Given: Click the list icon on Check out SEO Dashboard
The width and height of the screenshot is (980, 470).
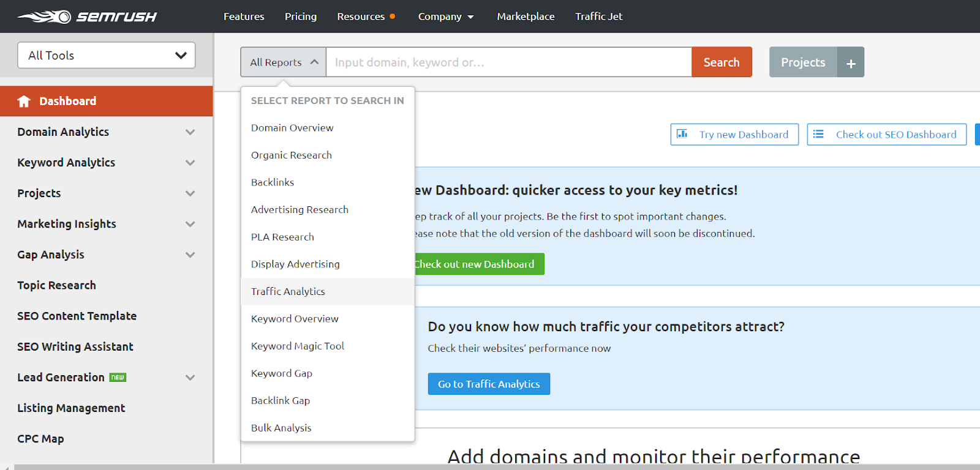Looking at the screenshot, I should coord(818,134).
